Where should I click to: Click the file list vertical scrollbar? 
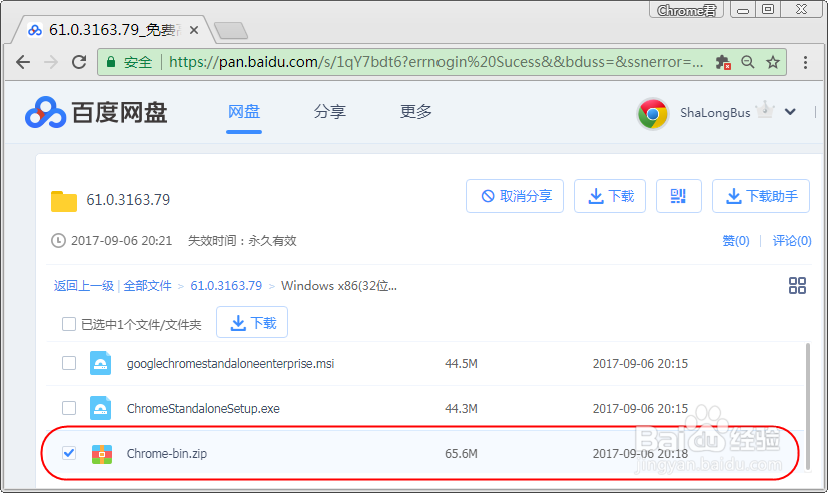[807, 406]
